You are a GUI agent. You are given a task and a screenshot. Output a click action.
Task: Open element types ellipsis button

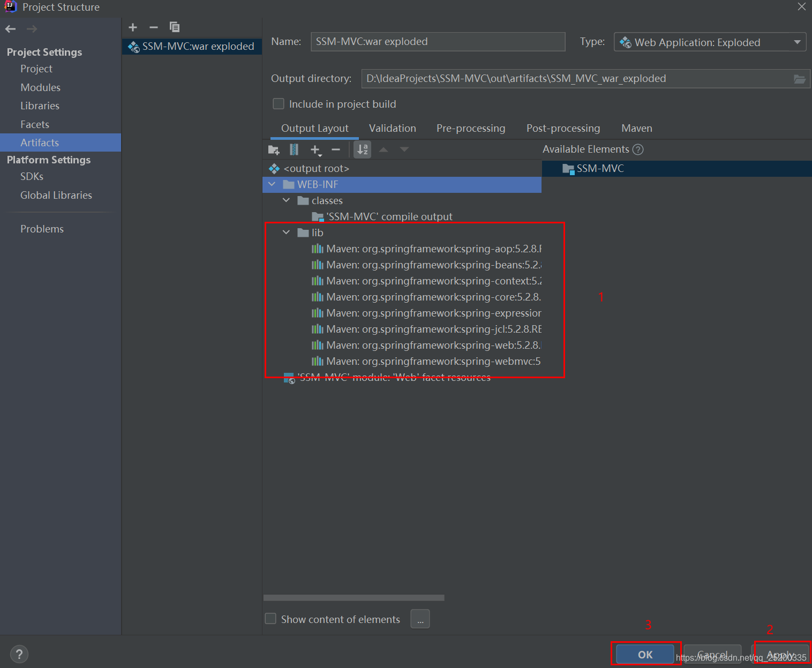point(420,619)
